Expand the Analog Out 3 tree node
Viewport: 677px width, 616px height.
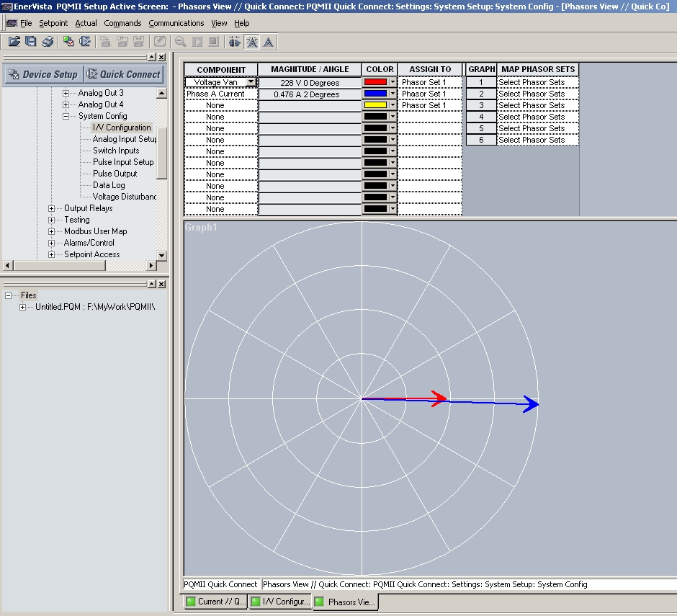pos(66,93)
